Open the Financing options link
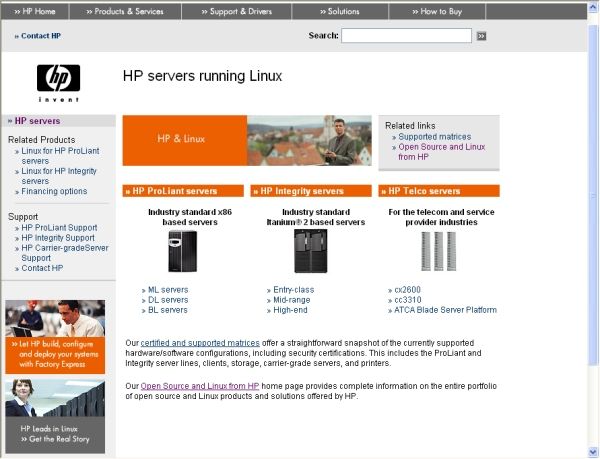 click(54, 191)
